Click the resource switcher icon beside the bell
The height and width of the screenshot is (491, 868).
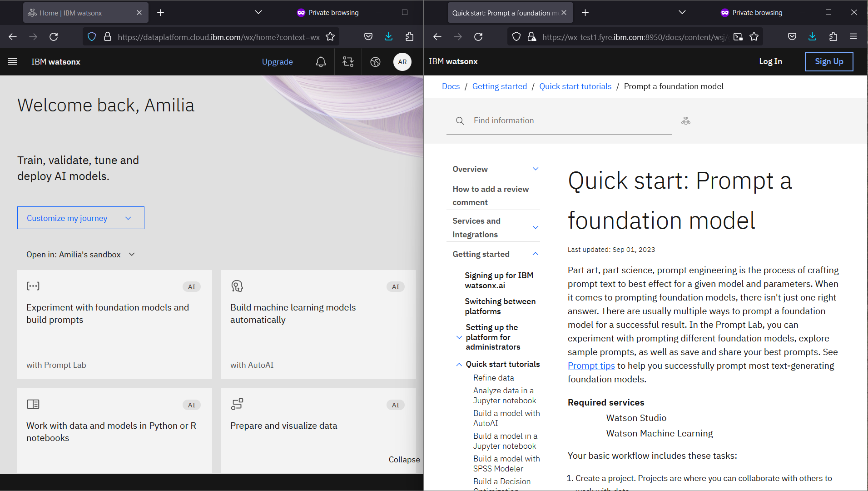point(348,62)
